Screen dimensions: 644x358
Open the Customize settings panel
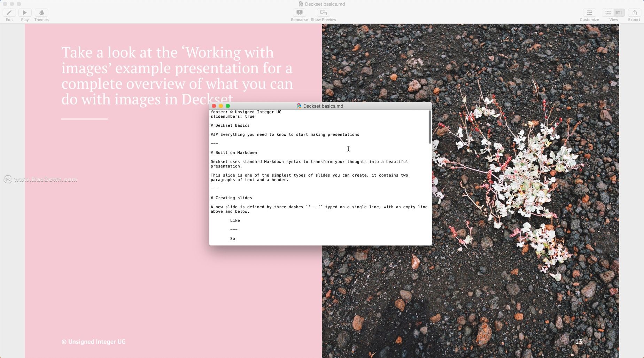pyautogui.click(x=589, y=13)
